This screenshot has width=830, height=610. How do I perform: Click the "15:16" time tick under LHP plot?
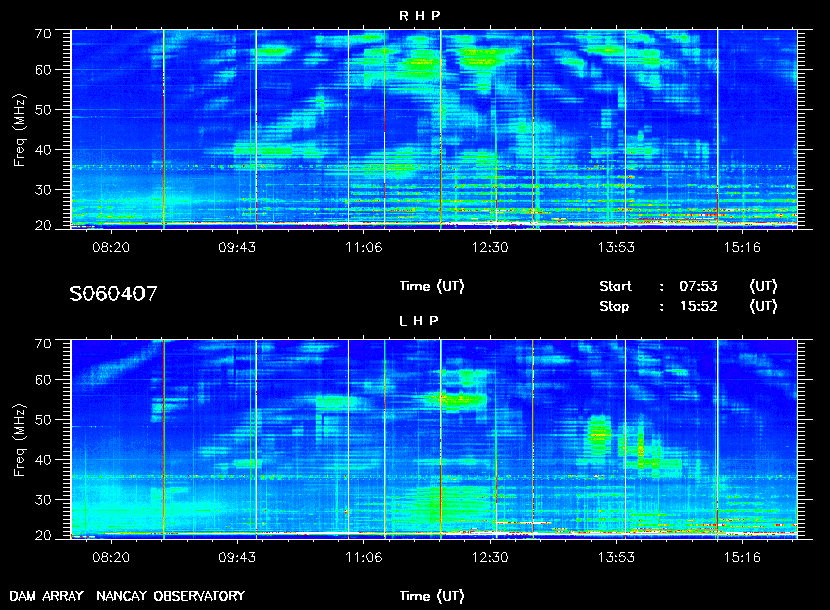click(x=742, y=558)
